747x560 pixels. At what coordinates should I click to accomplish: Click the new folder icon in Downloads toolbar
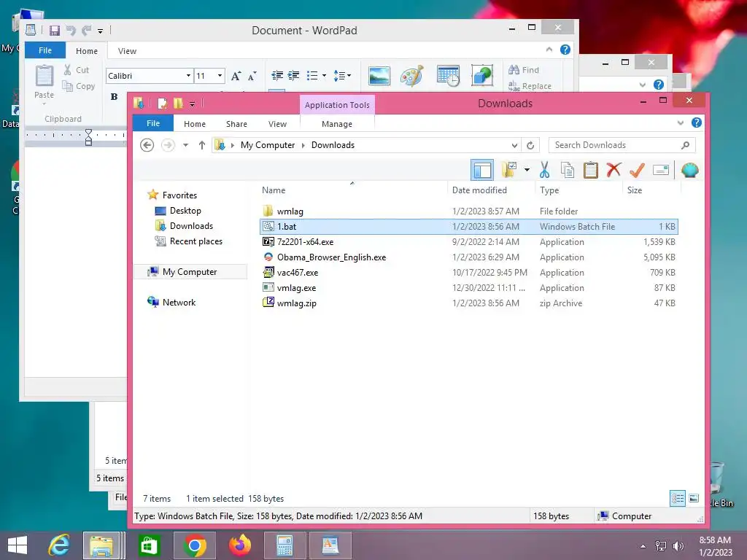tap(509, 170)
